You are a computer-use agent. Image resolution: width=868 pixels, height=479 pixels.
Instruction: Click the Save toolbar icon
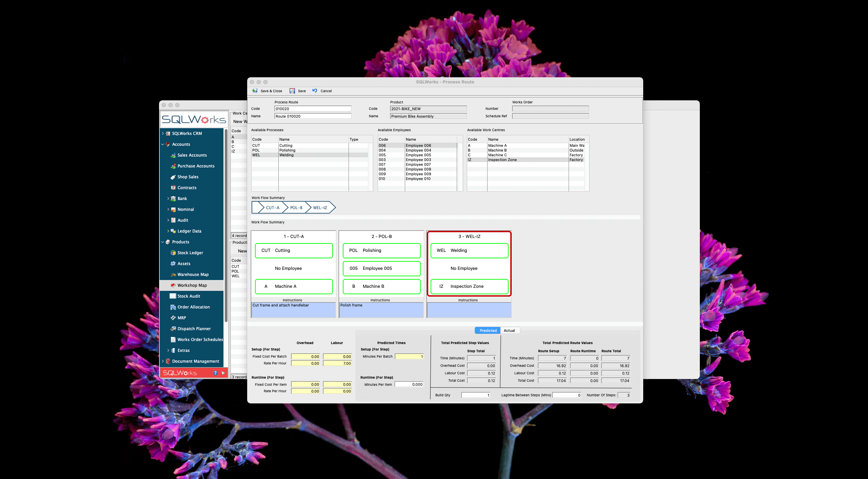298,91
